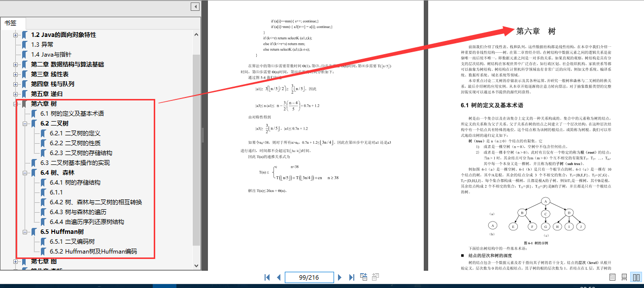644x288 pixels.
Task: Toggle the two-page facing view
Action: point(636,278)
